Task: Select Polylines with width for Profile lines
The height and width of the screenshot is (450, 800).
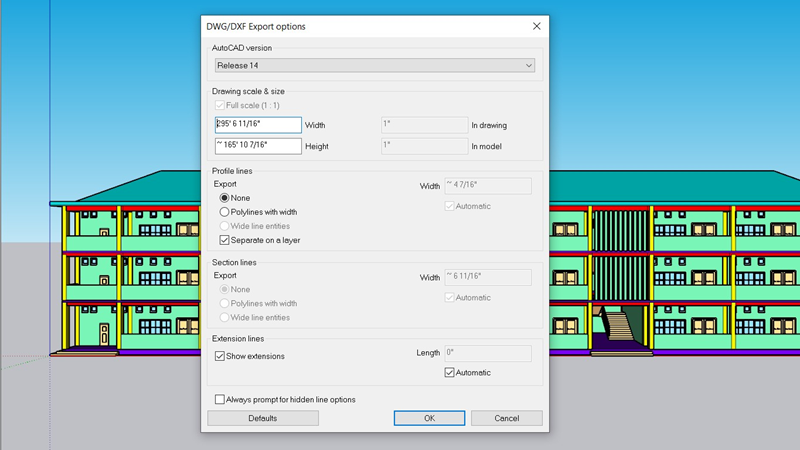Action: [x=225, y=212]
